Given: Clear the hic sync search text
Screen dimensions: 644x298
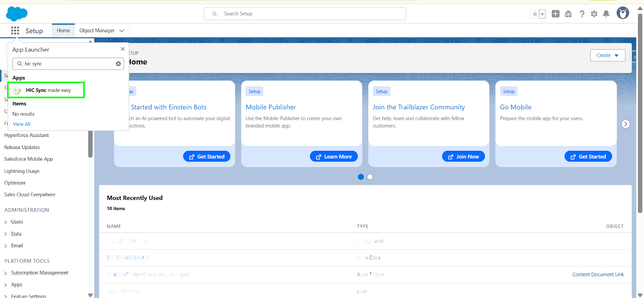Looking at the screenshot, I should click(x=118, y=64).
